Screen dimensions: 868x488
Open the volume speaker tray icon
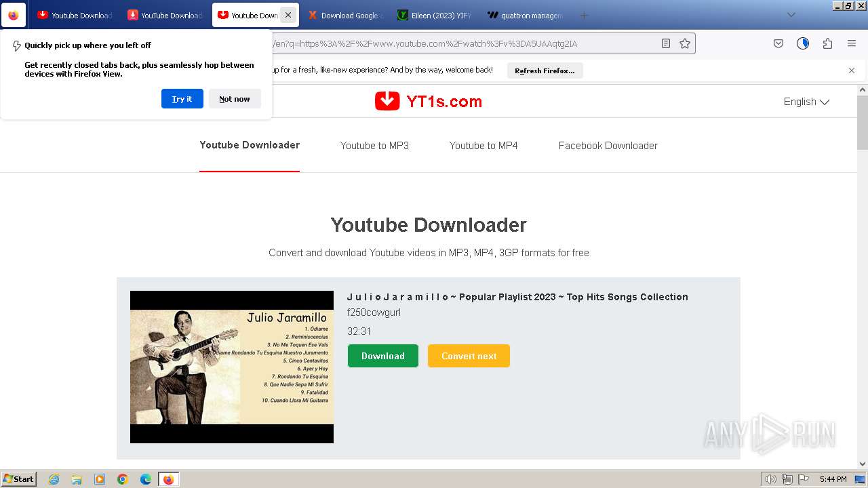(x=770, y=479)
